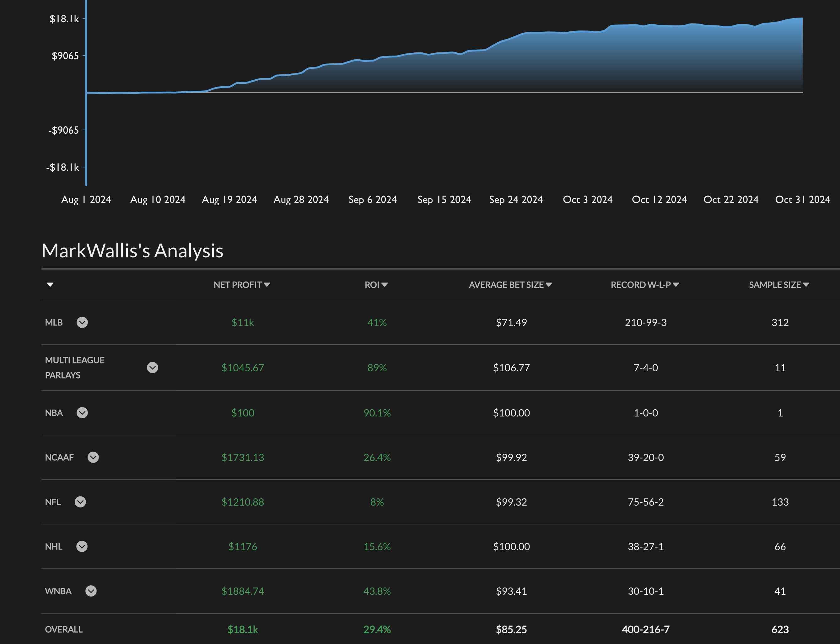Sort by Net Profit column header
840x644 pixels.
[242, 285]
